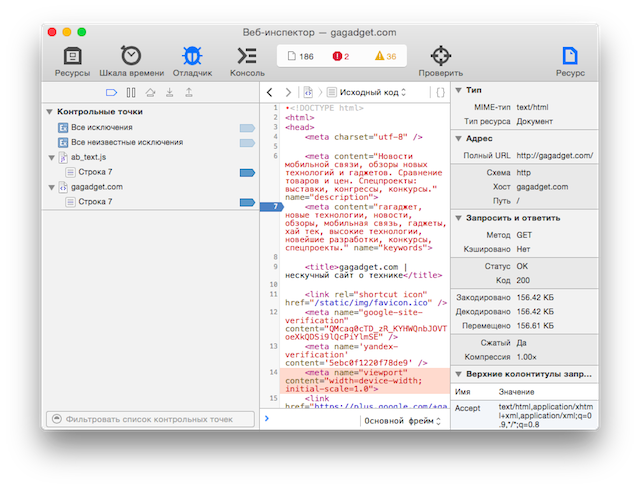Toggle the Ресурс details sidebar
The image size is (640, 489).
570,62
